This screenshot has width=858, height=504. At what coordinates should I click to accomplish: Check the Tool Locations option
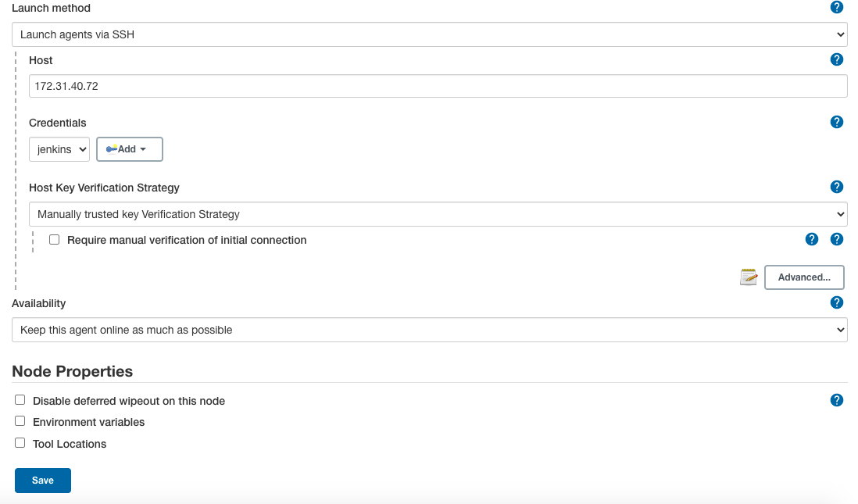pos(20,442)
